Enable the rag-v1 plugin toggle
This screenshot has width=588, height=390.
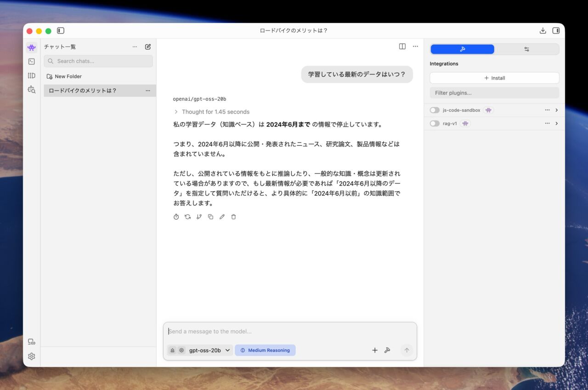click(435, 124)
